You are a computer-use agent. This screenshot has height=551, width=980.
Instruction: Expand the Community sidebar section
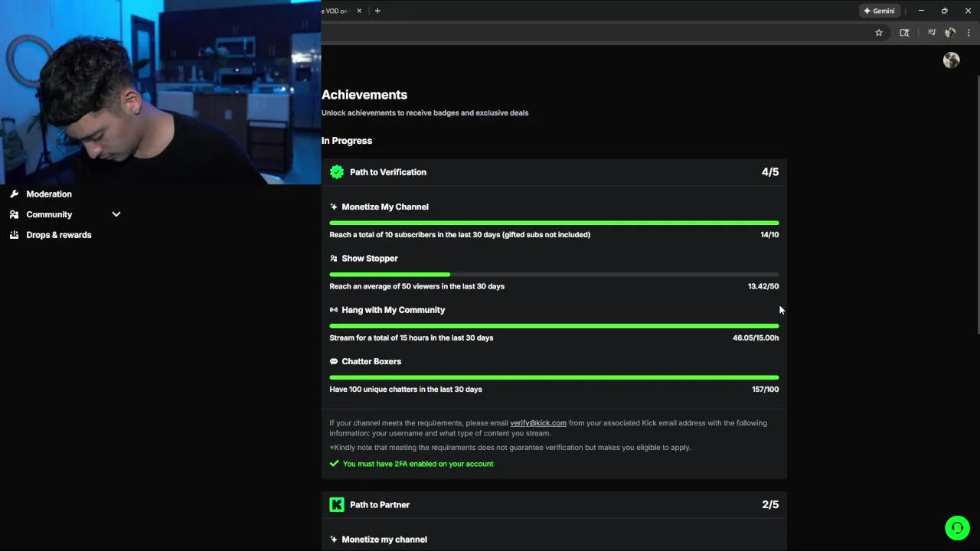116,214
